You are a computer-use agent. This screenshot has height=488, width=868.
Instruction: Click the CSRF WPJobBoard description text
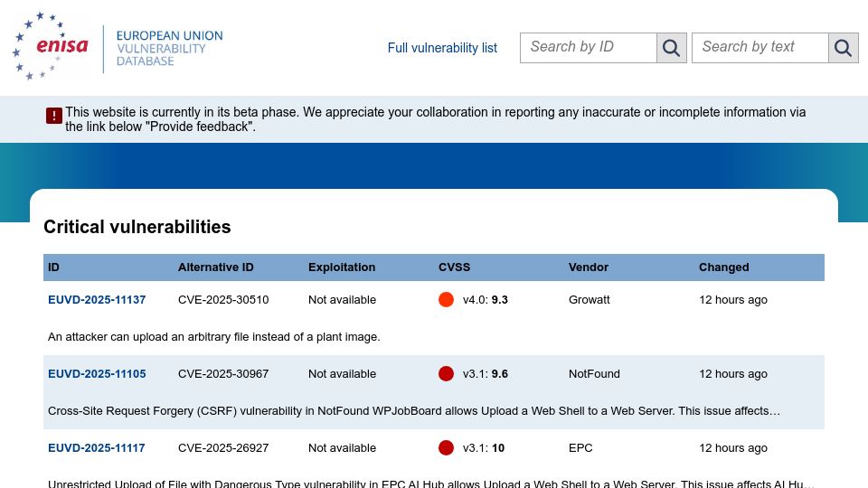[x=414, y=411]
